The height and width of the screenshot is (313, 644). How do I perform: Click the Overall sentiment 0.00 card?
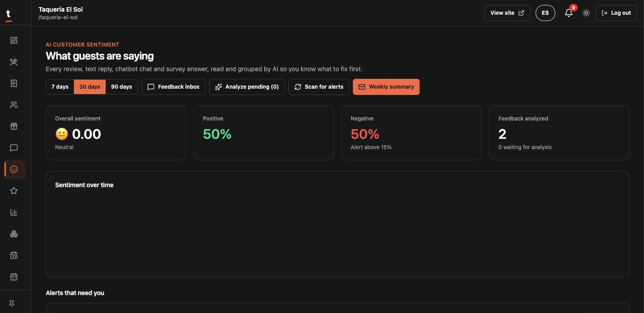pyautogui.click(x=116, y=133)
